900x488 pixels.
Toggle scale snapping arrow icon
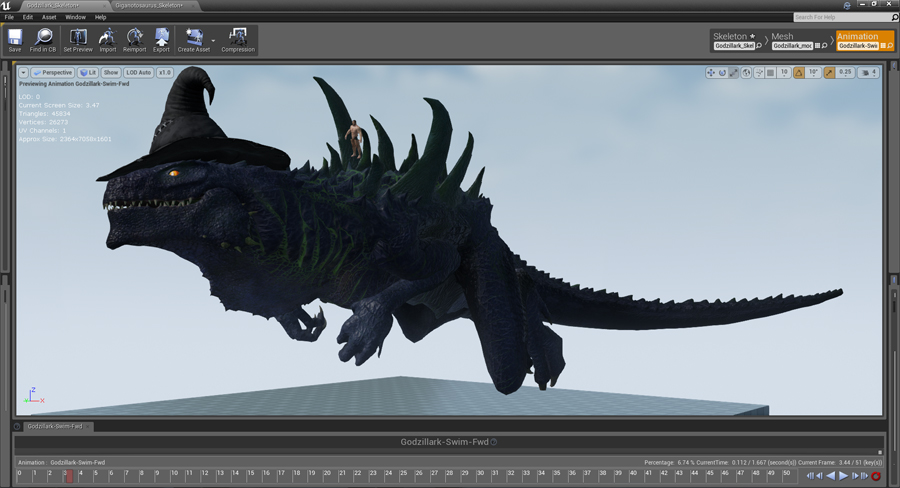click(829, 72)
